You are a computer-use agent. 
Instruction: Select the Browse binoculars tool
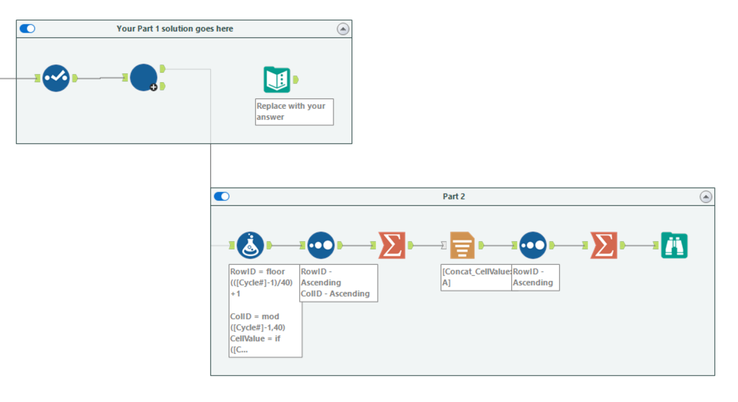[x=674, y=245]
